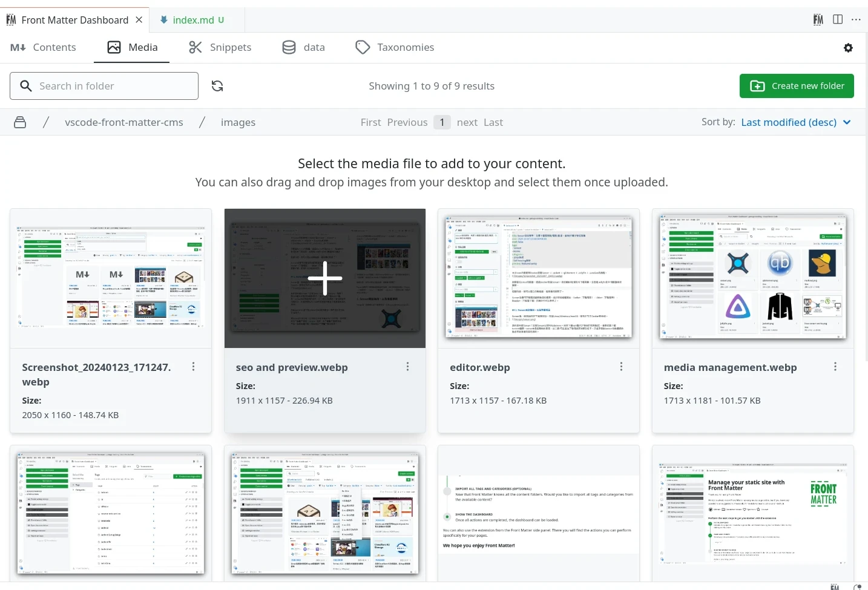Screen dimensions: 868x590
Task: Open the editor more actions ellipsis
Action: pos(856,20)
